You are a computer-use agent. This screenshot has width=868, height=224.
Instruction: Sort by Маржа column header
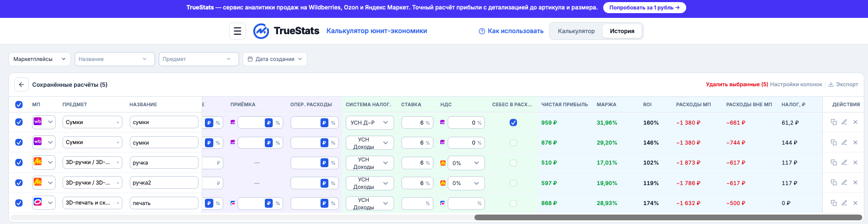[x=606, y=105]
